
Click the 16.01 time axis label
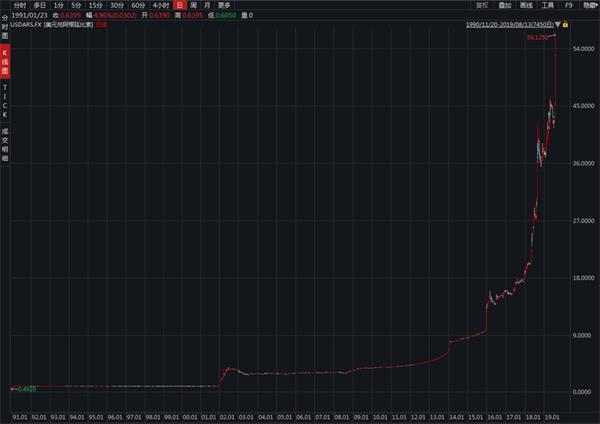[495, 417]
